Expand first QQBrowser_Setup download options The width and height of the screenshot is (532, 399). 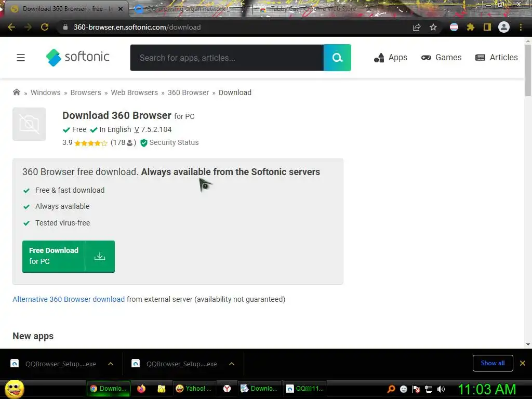coord(111,364)
